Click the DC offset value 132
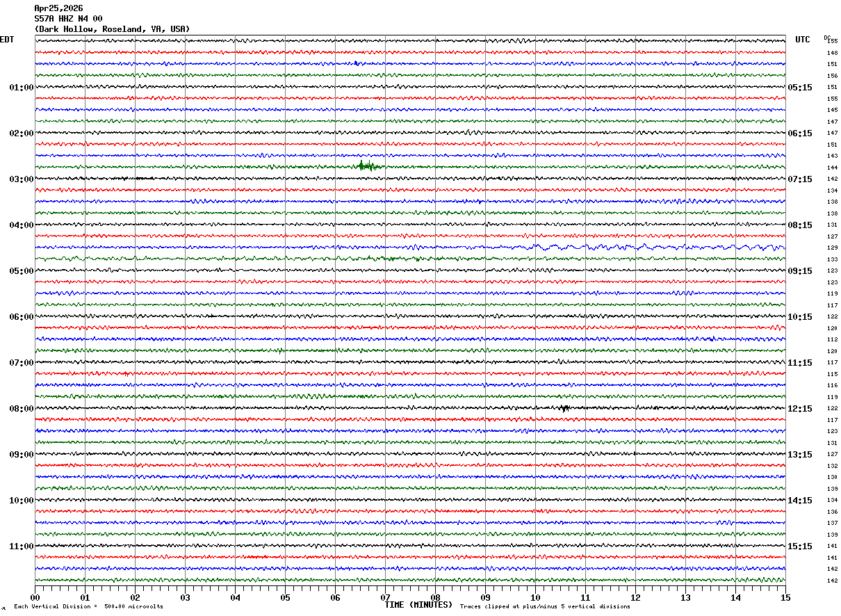 pyautogui.click(x=832, y=466)
